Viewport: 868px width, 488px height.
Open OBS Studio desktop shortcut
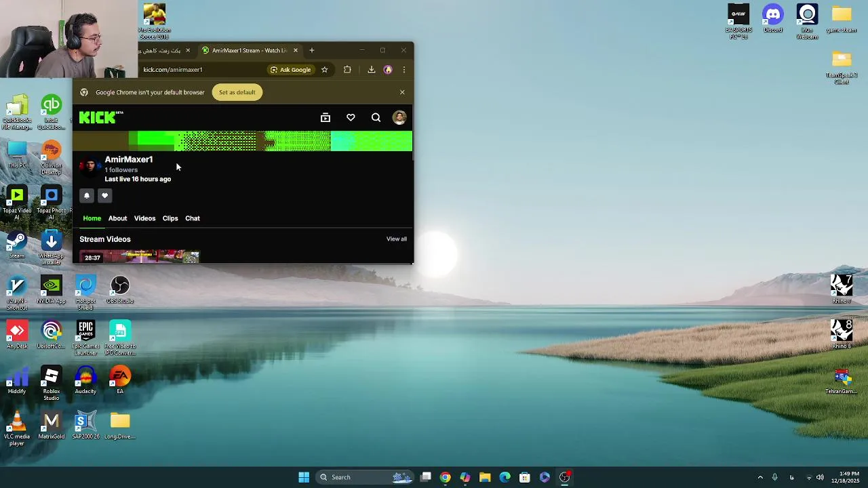pyautogui.click(x=120, y=290)
